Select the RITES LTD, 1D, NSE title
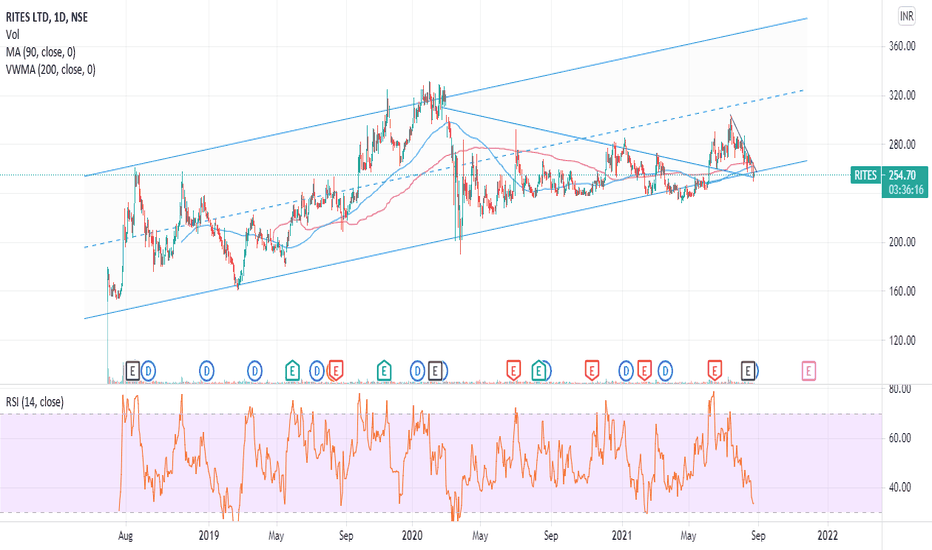 pyautogui.click(x=47, y=17)
